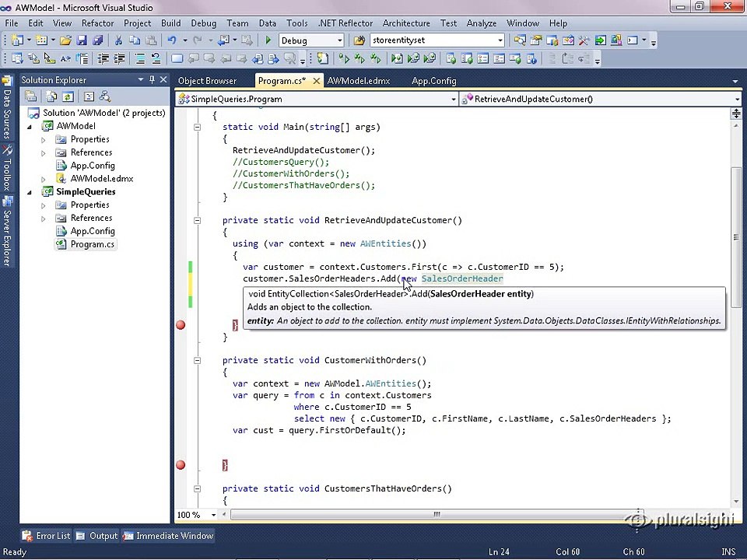Increase line indent icon

click(119, 58)
